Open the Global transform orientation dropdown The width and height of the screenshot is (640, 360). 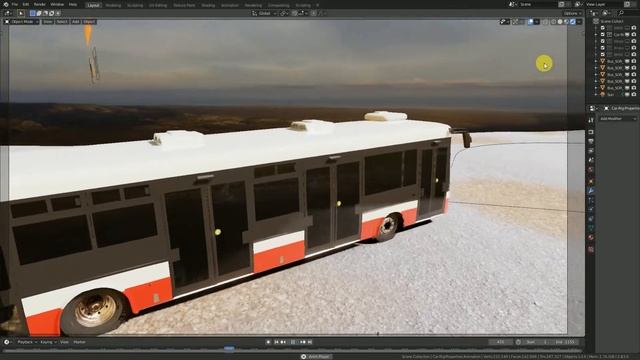click(x=264, y=13)
